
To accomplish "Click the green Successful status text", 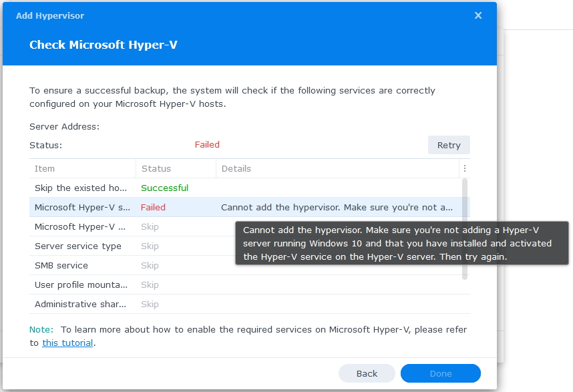I will 164,188.
